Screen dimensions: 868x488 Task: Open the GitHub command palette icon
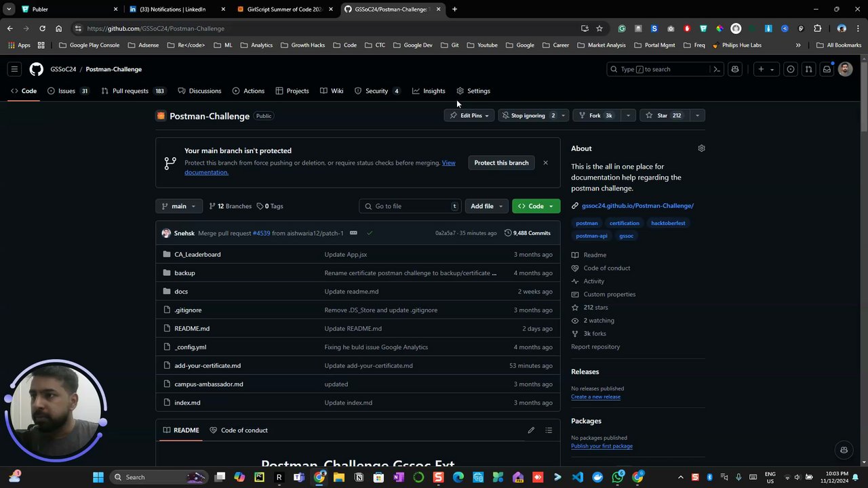[x=716, y=69]
